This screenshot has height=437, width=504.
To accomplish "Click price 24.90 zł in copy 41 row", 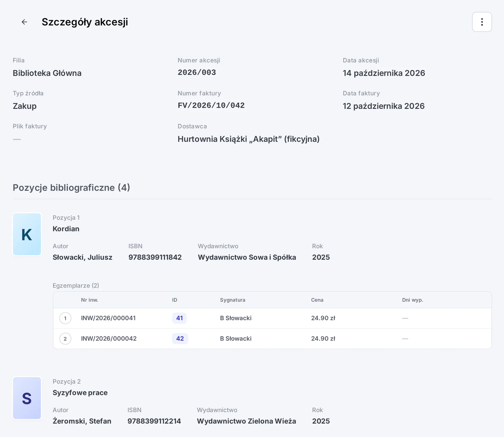I will pyautogui.click(x=323, y=318).
